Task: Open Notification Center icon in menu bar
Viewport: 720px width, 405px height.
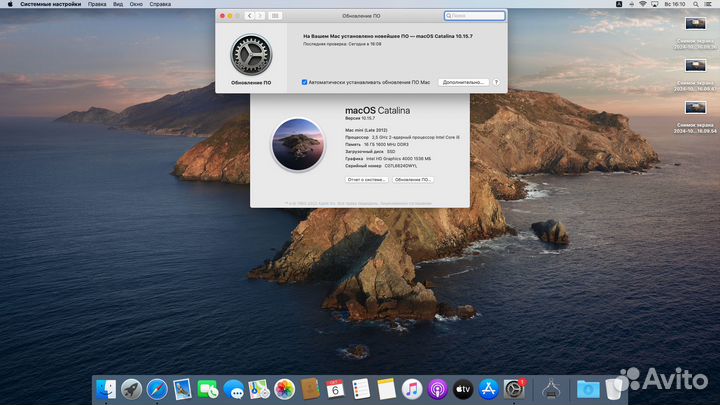Action: coord(708,4)
